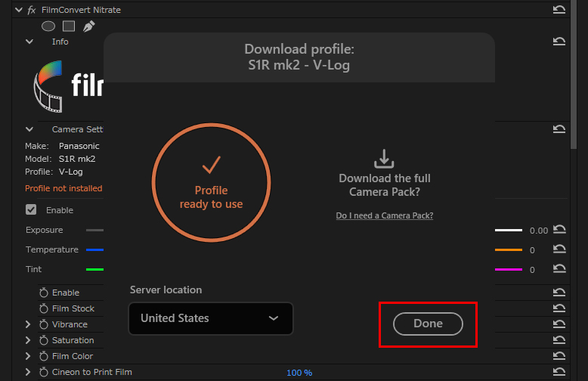Reset the Temperature value
The image size is (588, 381).
(x=559, y=249)
